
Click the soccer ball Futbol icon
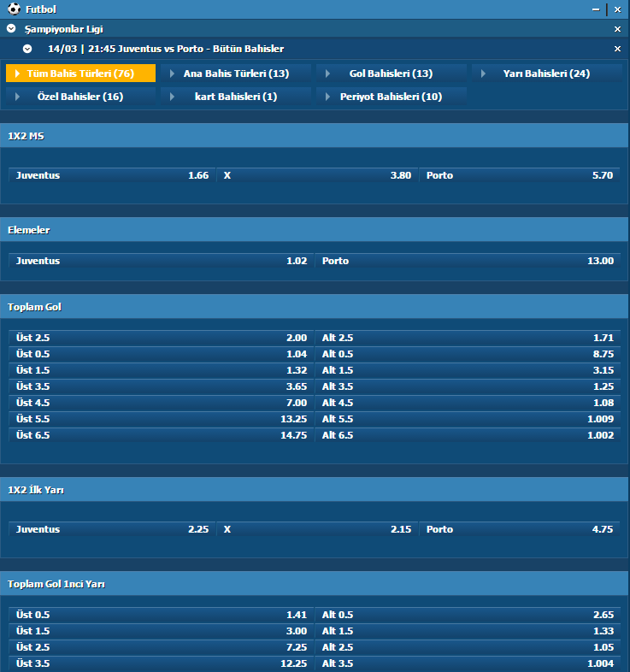14,9
